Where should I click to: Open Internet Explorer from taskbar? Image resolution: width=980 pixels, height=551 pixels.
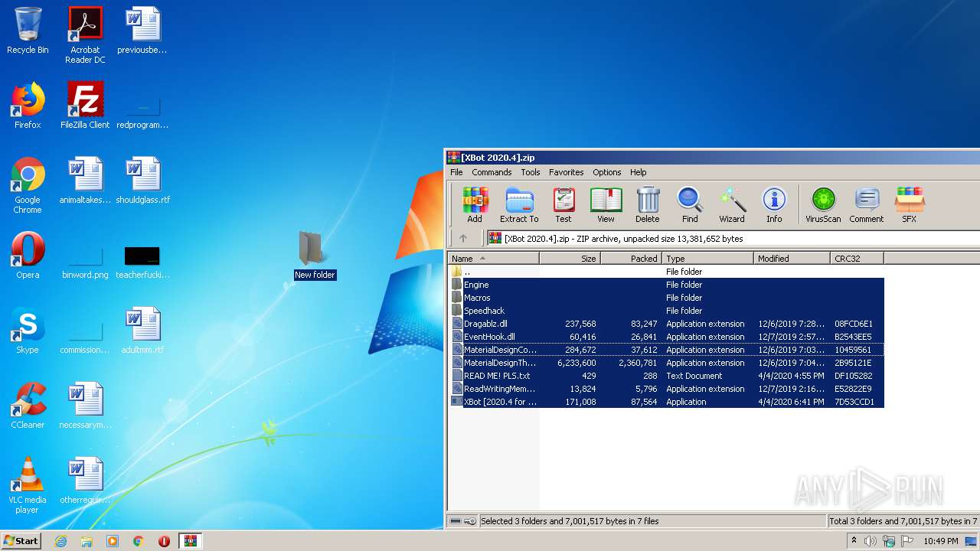point(61,541)
